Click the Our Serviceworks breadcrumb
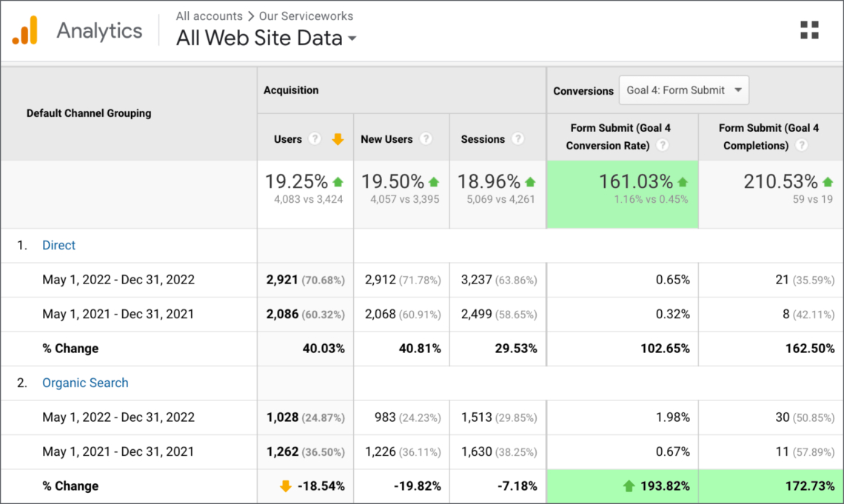 pyautogui.click(x=306, y=16)
